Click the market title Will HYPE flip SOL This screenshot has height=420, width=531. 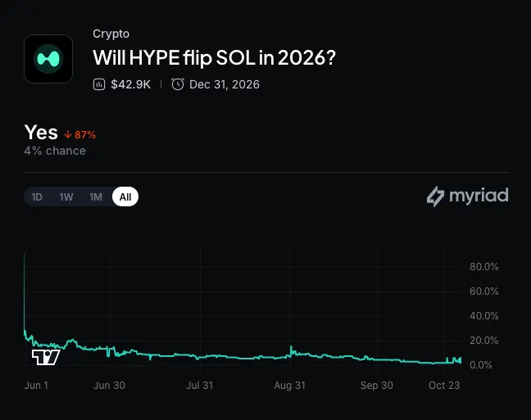(x=214, y=57)
